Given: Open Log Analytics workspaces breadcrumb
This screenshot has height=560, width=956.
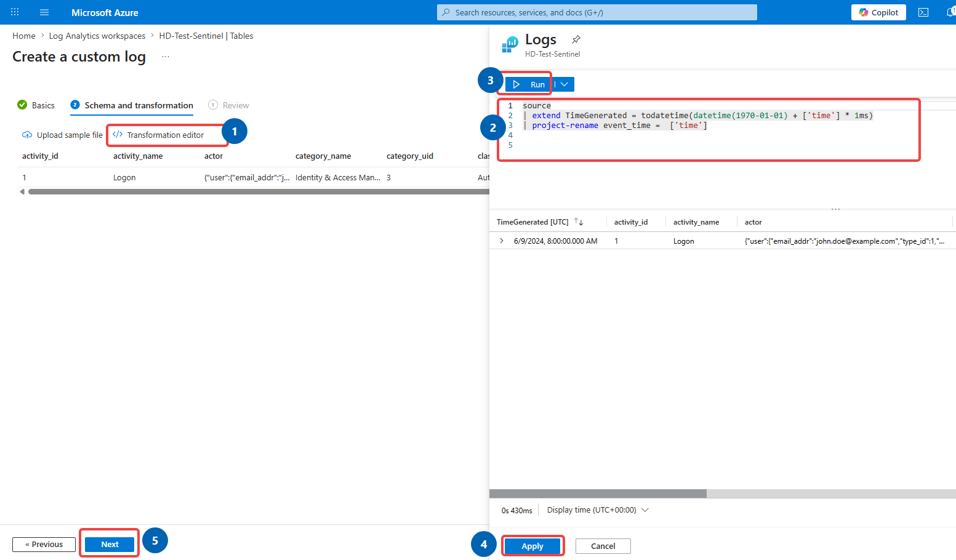Looking at the screenshot, I should click(x=97, y=36).
